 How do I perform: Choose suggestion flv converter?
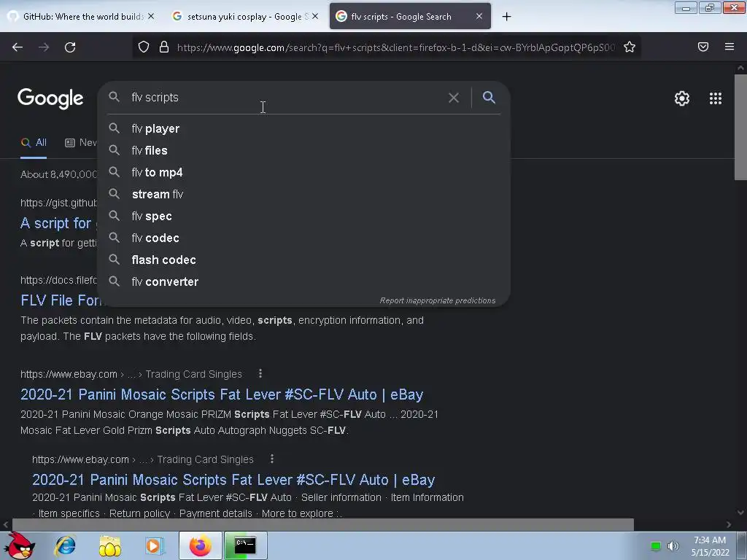point(303,282)
